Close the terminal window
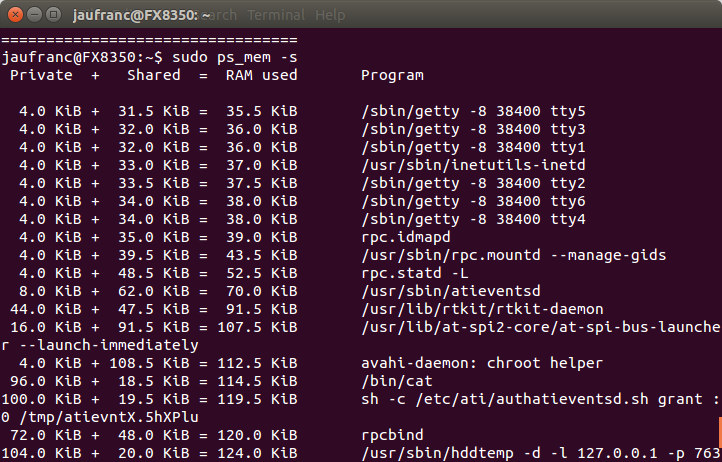Image resolution: width=722 pixels, height=462 pixels. 15,15
